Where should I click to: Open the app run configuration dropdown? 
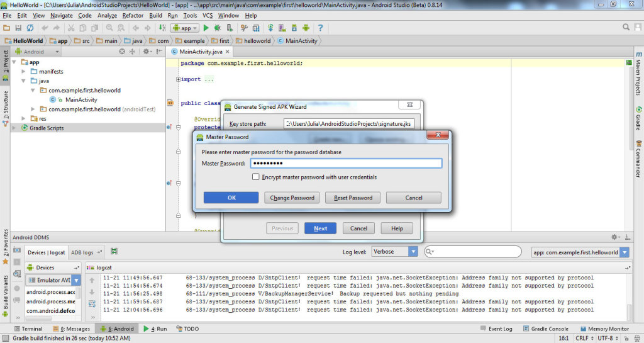coord(186,28)
